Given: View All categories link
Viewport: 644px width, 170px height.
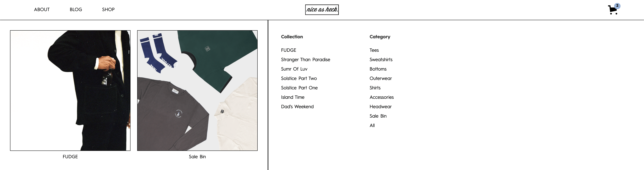Looking at the screenshot, I should point(372,125).
